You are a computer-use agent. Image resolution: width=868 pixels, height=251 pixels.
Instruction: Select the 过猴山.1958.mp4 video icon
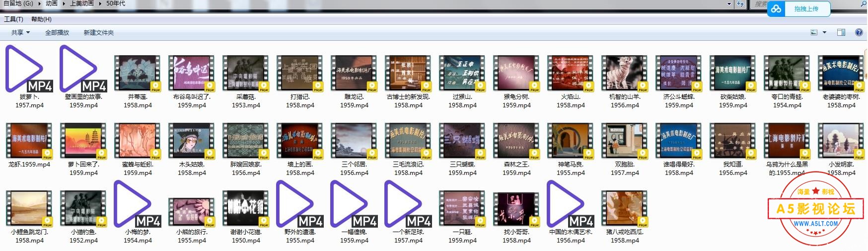pos(462,74)
